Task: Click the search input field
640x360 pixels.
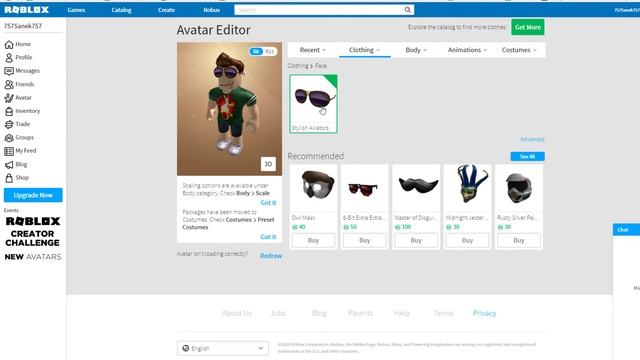Action: pos(318,10)
